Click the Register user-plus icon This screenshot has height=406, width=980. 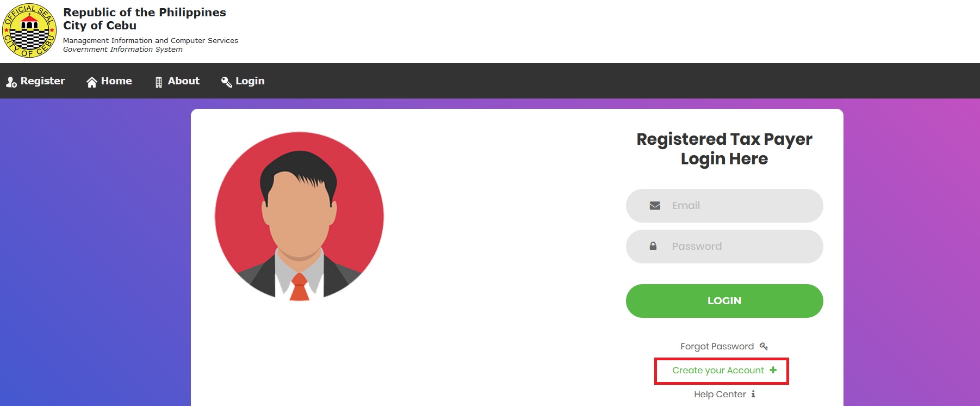click(11, 82)
